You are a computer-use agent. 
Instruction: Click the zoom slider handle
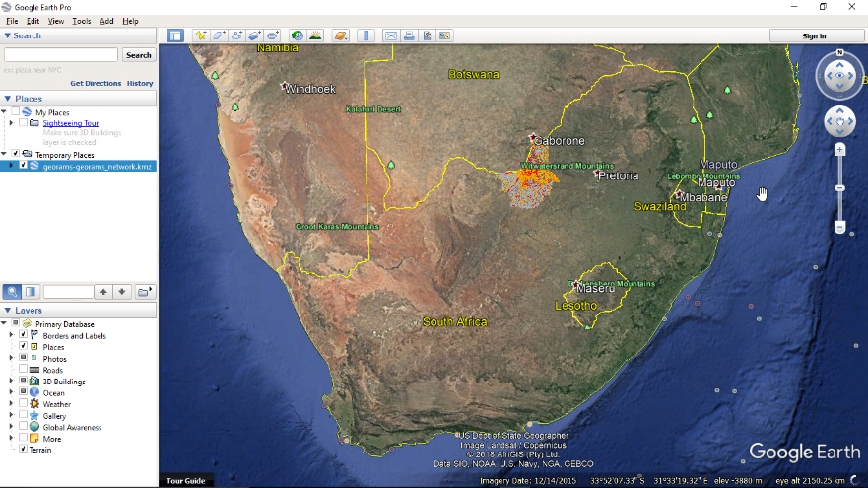839,188
